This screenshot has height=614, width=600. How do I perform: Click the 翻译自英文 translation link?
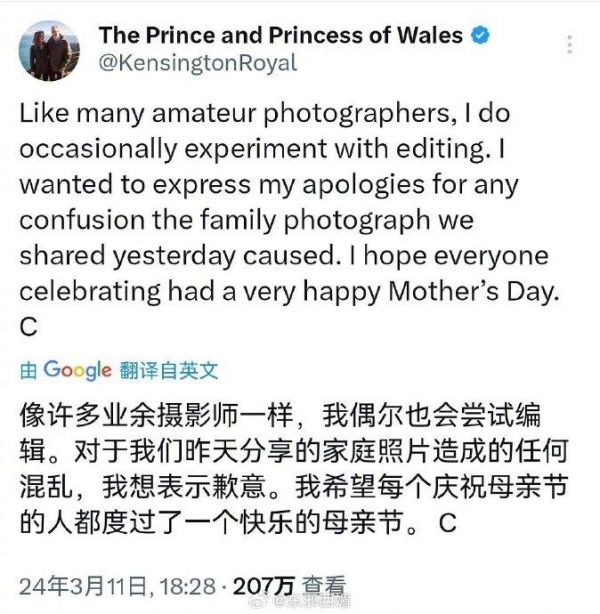pyautogui.click(x=167, y=370)
